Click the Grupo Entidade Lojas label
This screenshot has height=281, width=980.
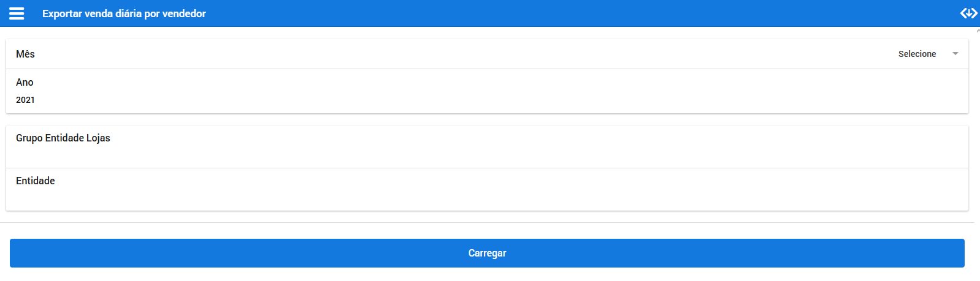pyautogui.click(x=63, y=138)
